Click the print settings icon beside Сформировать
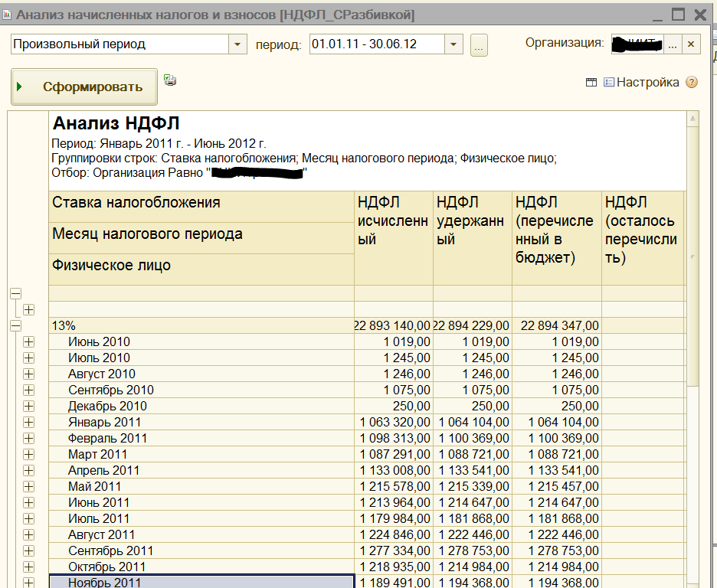This screenshot has width=717, height=588. (x=170, y=80)
